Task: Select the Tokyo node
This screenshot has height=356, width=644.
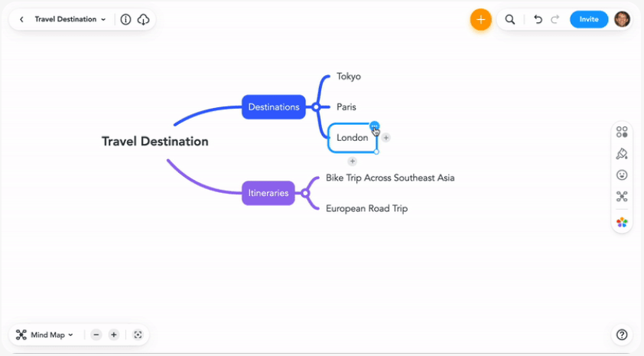Action: coord(349,77)
